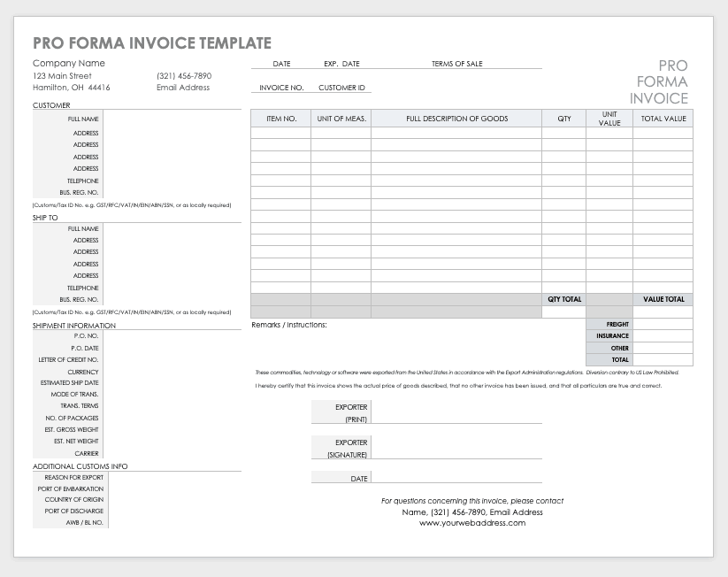Select the Exporter (Signature) line
This screenshot has width=728, height=577.
point(456,448)
